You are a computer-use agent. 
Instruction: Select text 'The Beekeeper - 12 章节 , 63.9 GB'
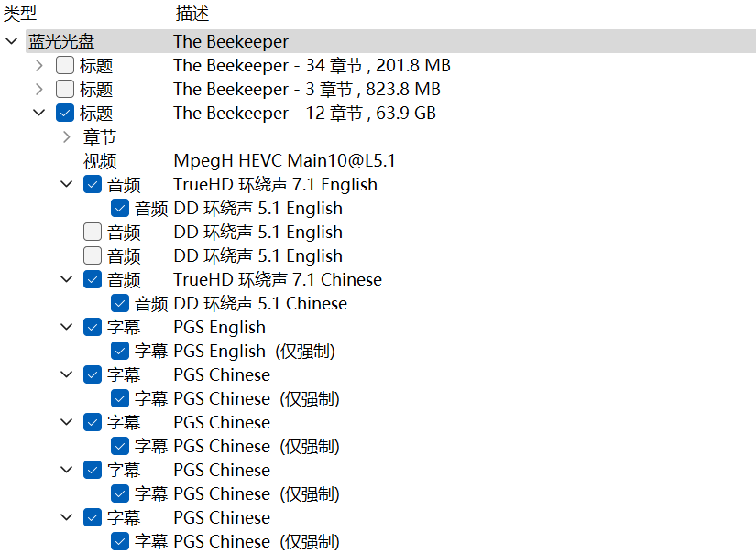click(305, 114)
